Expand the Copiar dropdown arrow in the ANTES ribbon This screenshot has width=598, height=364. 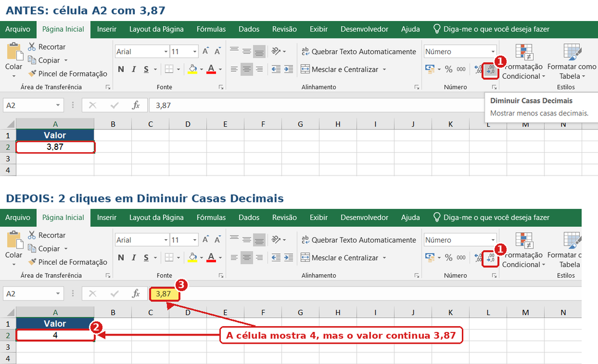point(65,60)
